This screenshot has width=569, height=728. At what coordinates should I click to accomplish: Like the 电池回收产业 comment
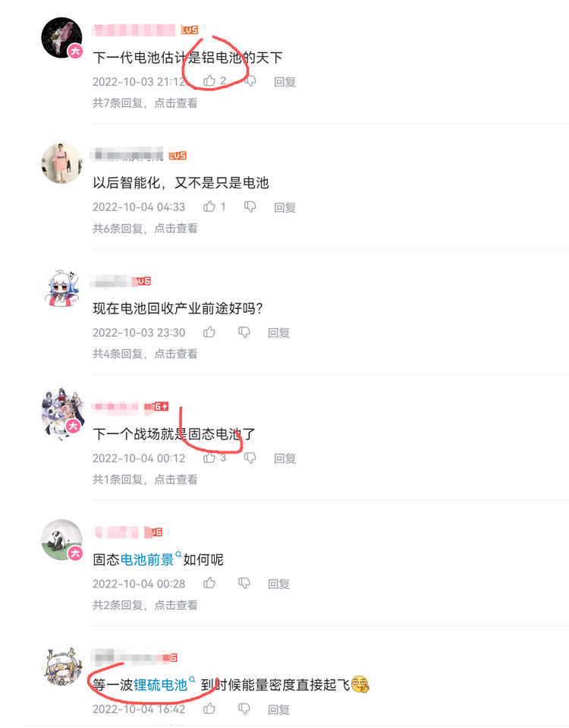[x=209, y=332]
